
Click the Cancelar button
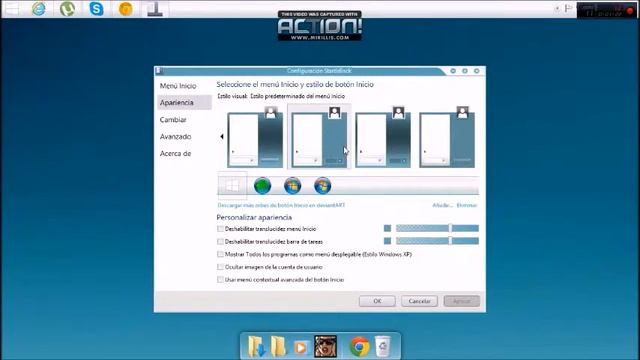[x=420, y=301]
